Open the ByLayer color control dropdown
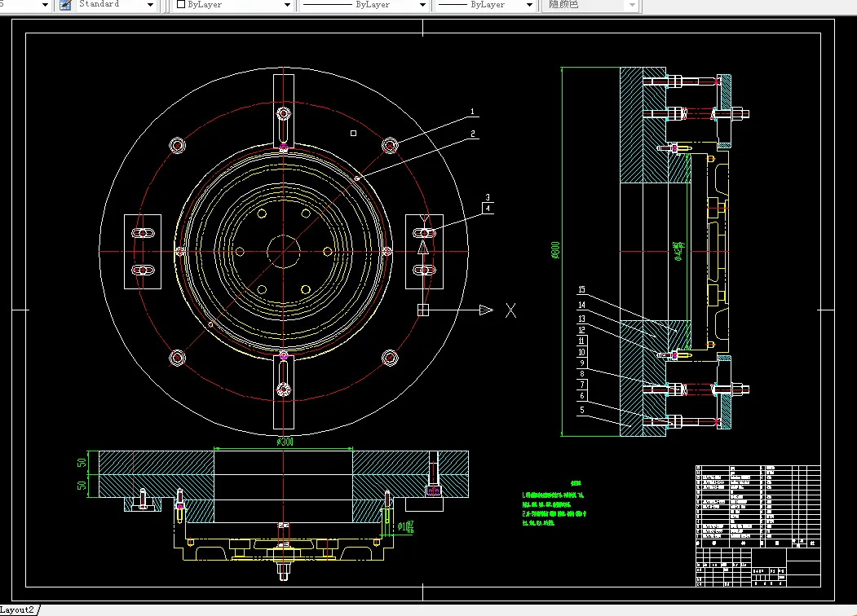 coord(287,5)
